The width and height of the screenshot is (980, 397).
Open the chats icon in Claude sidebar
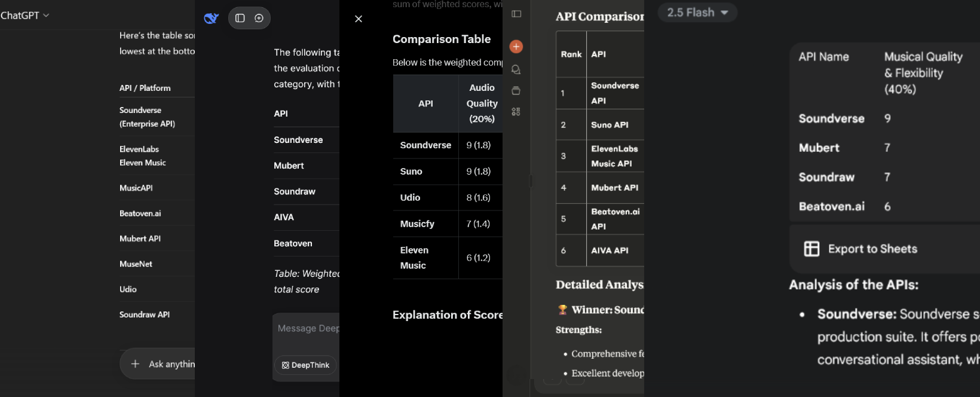coord(516,70)
